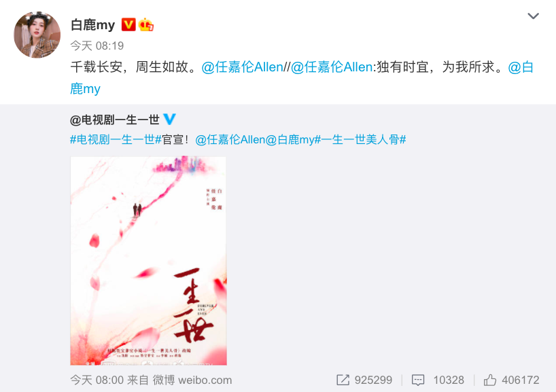Screen dimensions: 556x392
Task: Open @电视剧一生一世 reposted account name
Action: (x=115, y=120)
